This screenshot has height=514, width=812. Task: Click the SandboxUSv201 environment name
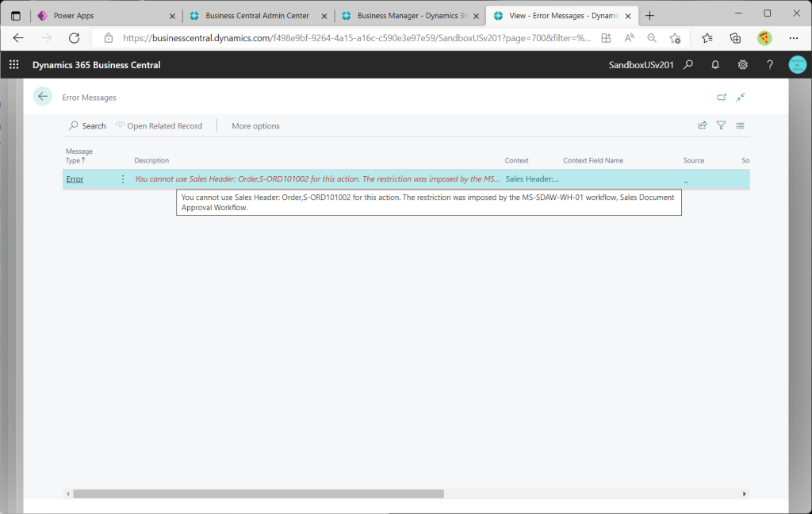[641, 65]
